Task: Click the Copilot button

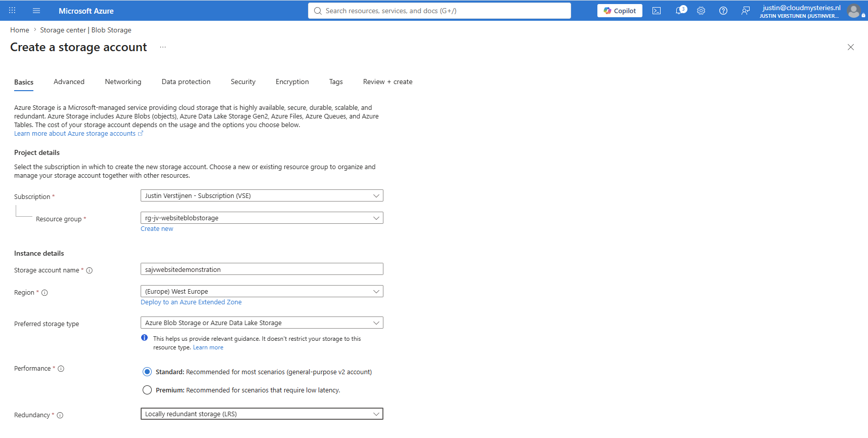Action: 620,11
